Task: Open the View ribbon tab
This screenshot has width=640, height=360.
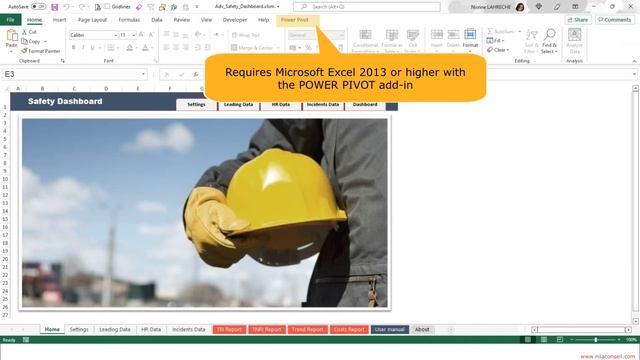Action: point(206,20)
